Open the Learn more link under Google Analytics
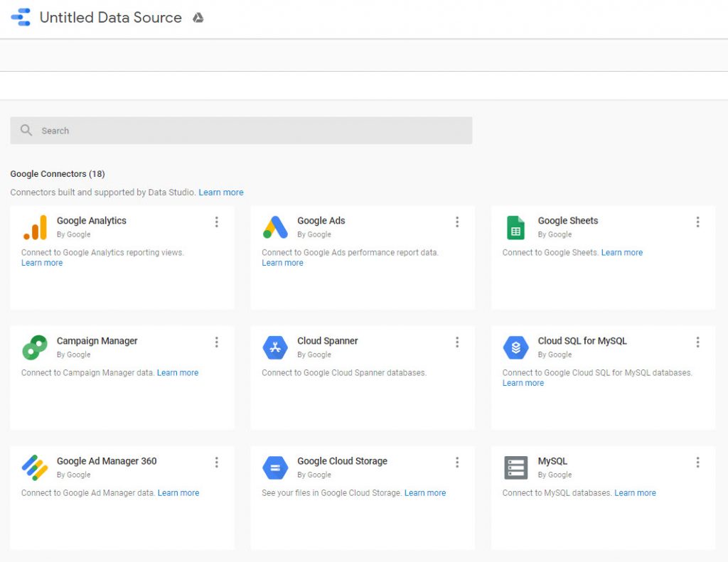728x562 pixels. (41, 262)
